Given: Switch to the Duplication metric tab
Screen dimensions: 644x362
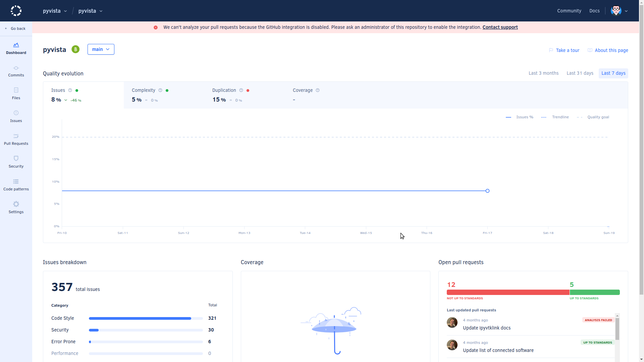Looking at the screenshot, I should [x=245, y=95].
